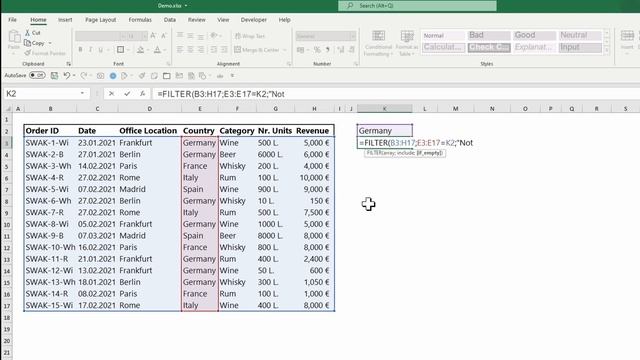This screenshot has width=640, height=360.
Task: Open the File tab
Action: pos(13,20)
